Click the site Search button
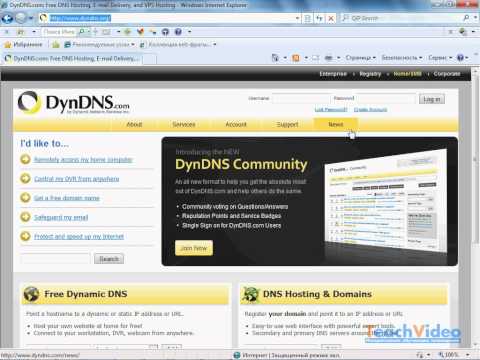The image size is (480, 360). coord(109,259)
